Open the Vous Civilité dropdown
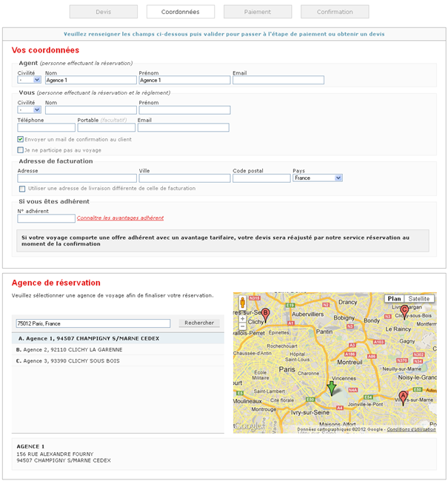448x481 pixels. click(30, 110)
